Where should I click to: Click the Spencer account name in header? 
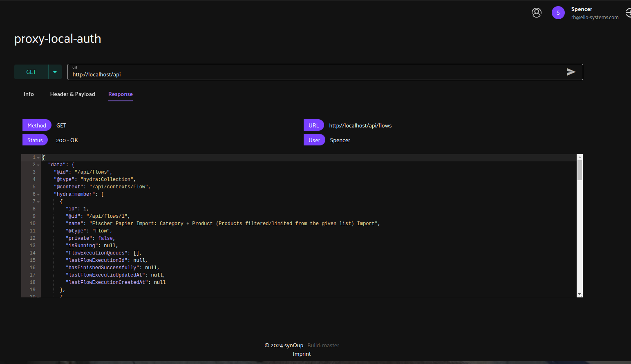coord(582,9)
